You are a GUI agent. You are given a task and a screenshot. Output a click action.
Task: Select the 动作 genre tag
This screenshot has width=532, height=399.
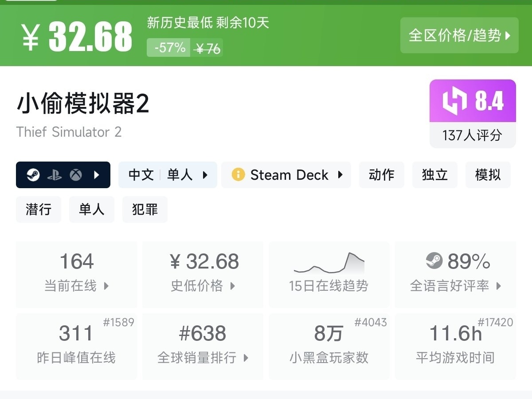pos(381,175)
